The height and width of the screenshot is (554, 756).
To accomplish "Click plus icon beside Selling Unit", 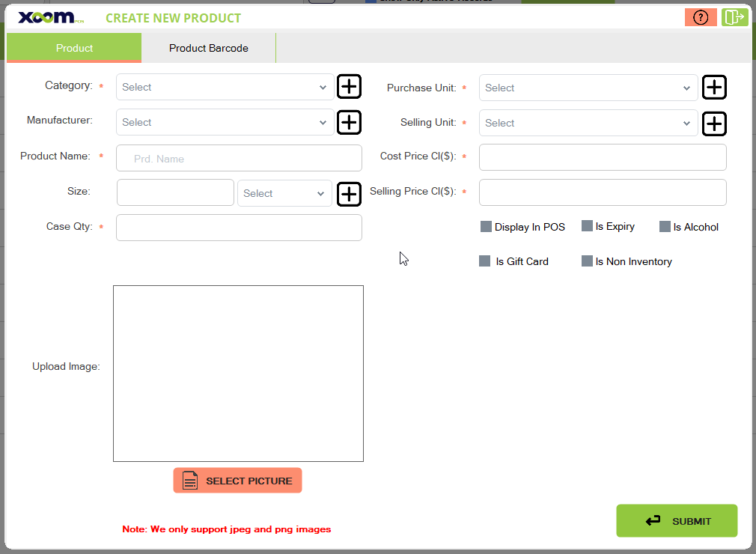I will (715, 124).
